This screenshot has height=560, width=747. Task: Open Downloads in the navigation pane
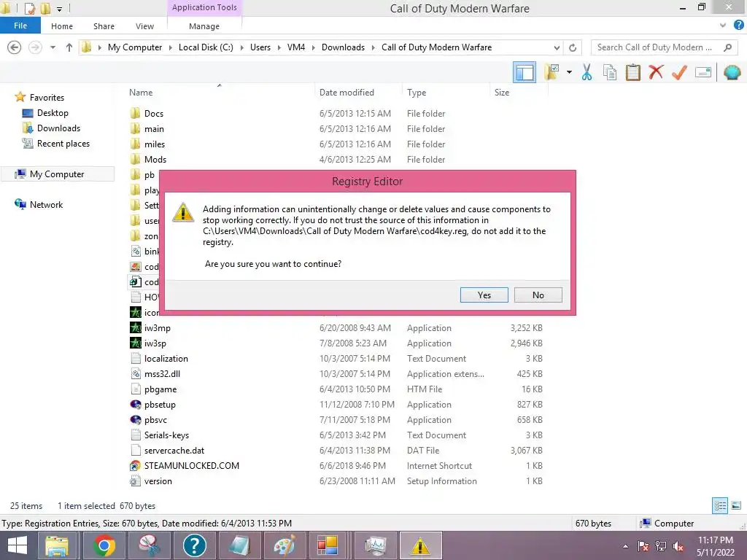58,128
